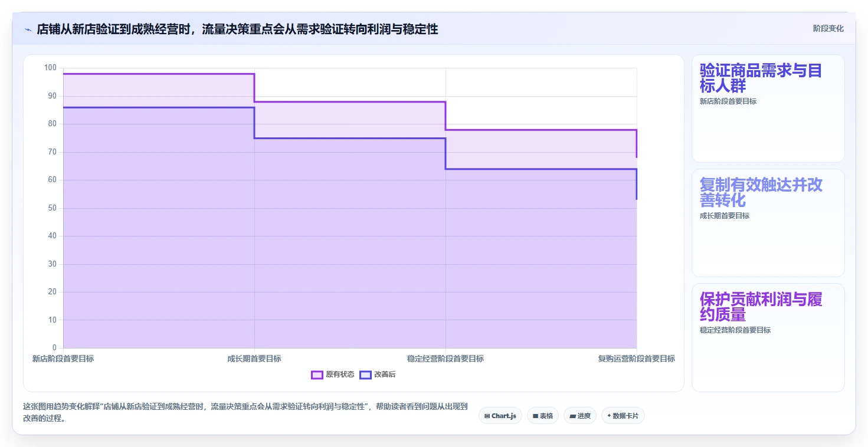This screenshot has height=447, width=868.
Task: Click the 成长期首要目标 caption in second card
Action: [725, 216]
